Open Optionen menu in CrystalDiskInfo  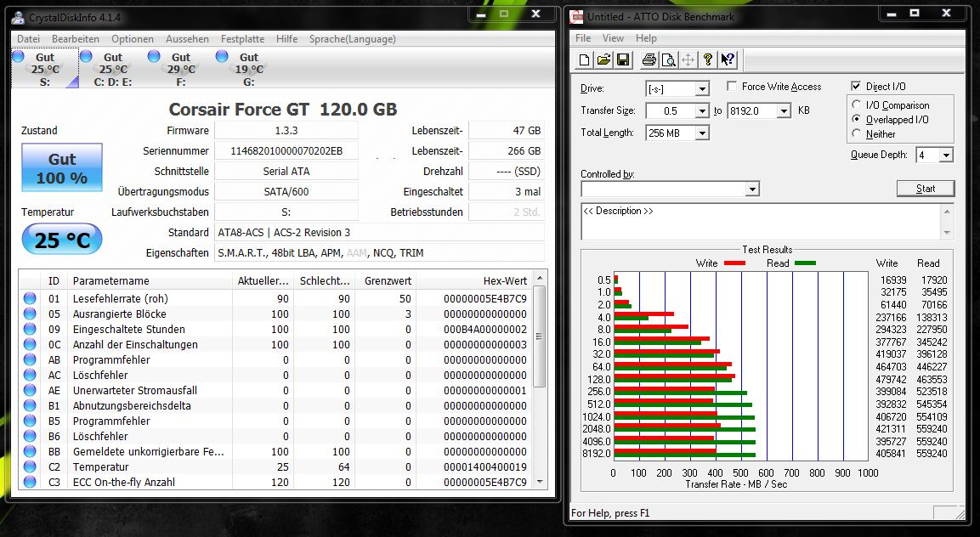[133, 39]
